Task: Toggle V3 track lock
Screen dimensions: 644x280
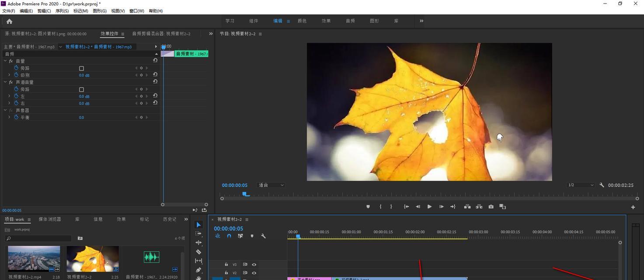Action: point(226,264)
